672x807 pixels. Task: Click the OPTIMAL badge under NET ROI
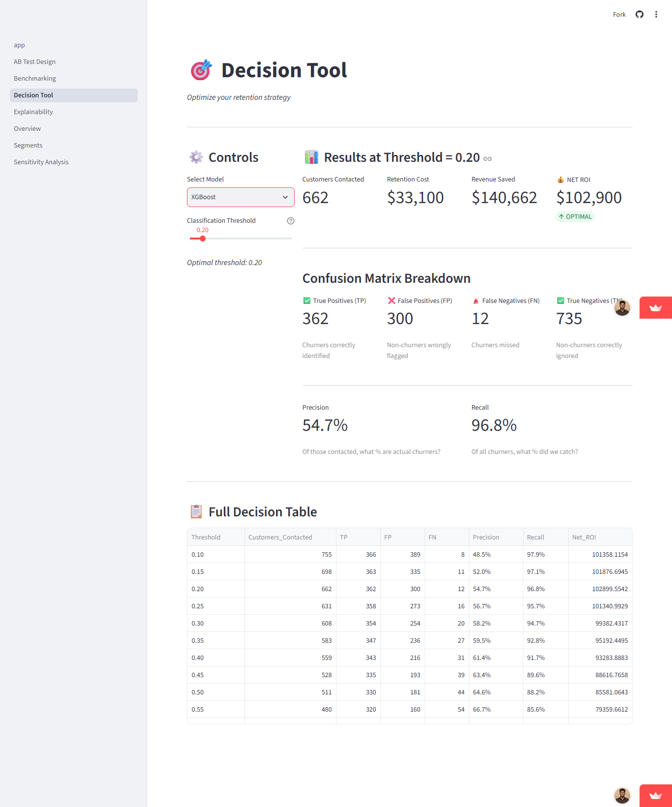point(575,216)
